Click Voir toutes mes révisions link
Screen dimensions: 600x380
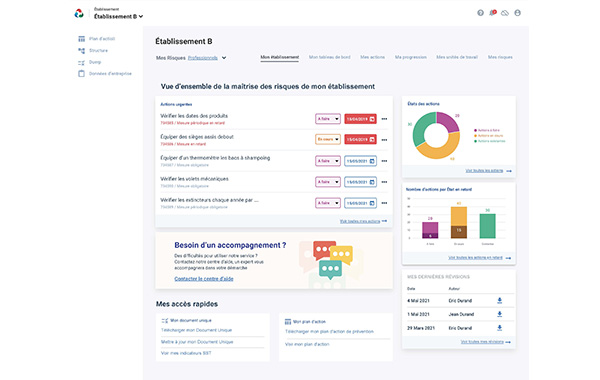click(482, 342)
